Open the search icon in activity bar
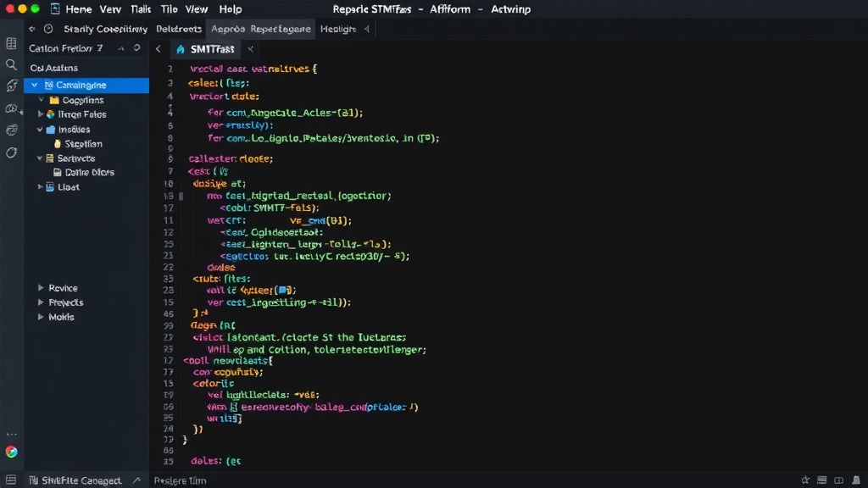The image size is (868, 488). pyautogui.click(x=11, y=64)
